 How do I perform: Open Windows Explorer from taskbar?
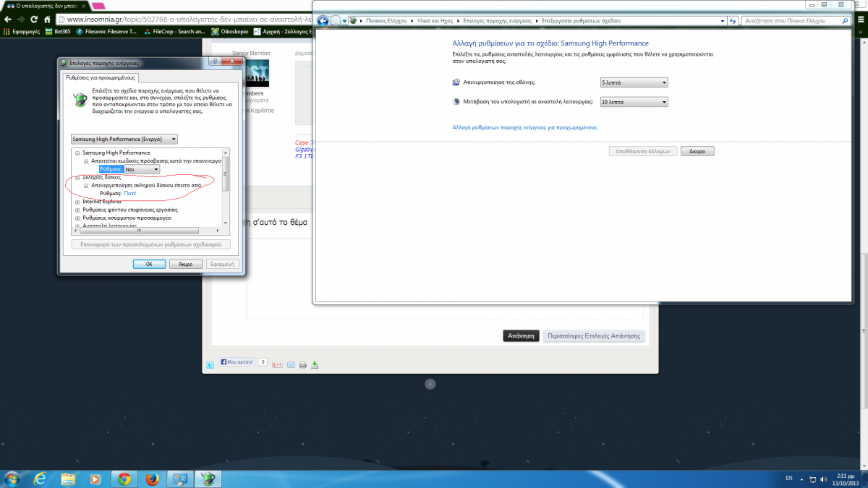coord(69,479)
